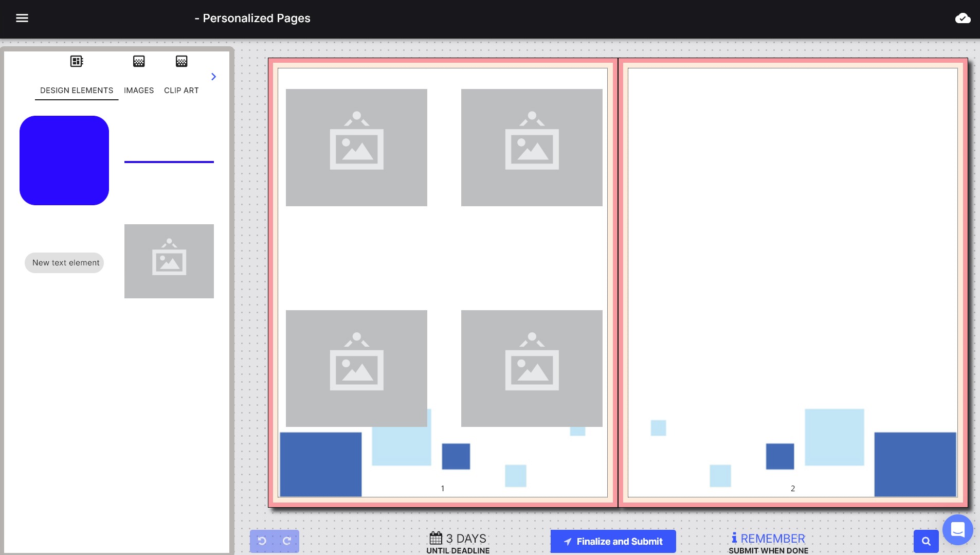The width and height of the screenshot is (980, 555).
Task: Click the SUBMIT WHEN DONE text
Action: 768,550
